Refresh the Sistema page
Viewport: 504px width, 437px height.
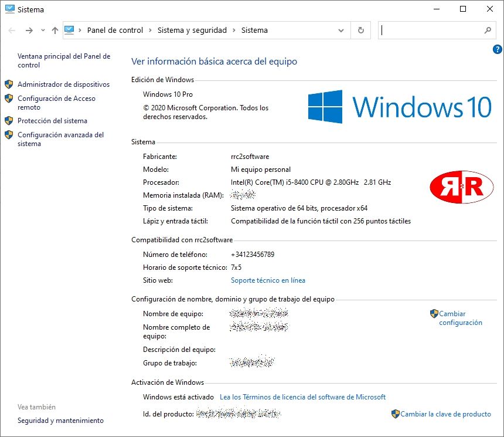point(360,31)
